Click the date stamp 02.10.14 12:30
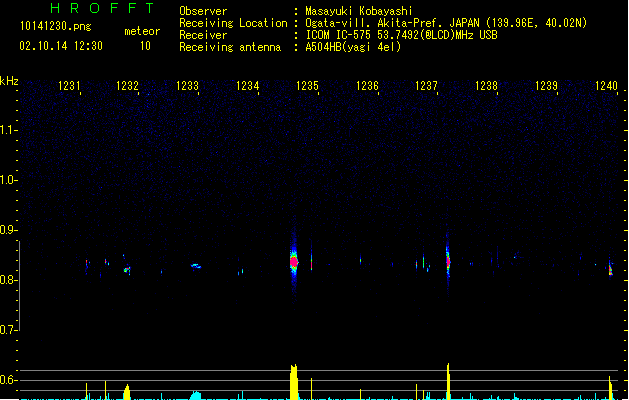629x400 pixels. click(x=61, y=46)
